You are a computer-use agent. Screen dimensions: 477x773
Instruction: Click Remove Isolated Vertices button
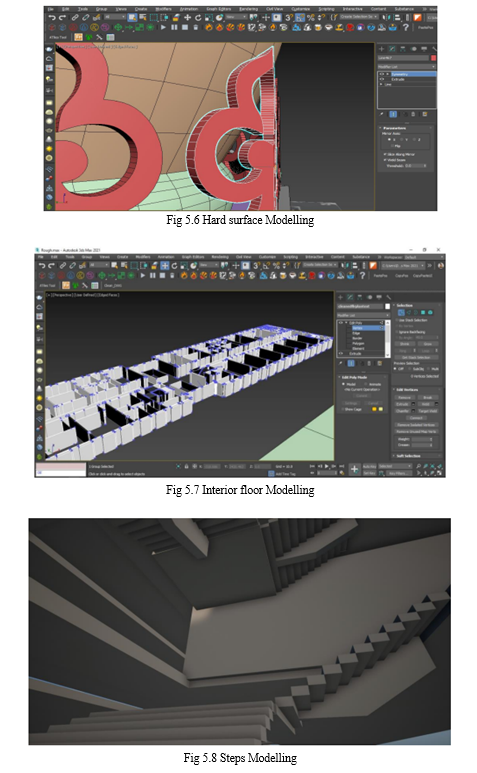pos(416,425)
